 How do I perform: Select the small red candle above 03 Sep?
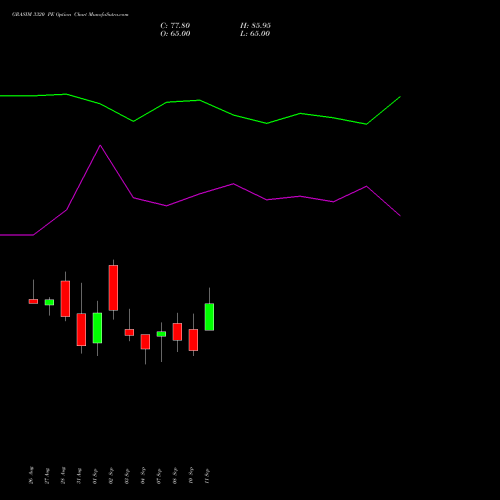click(129, 332)
